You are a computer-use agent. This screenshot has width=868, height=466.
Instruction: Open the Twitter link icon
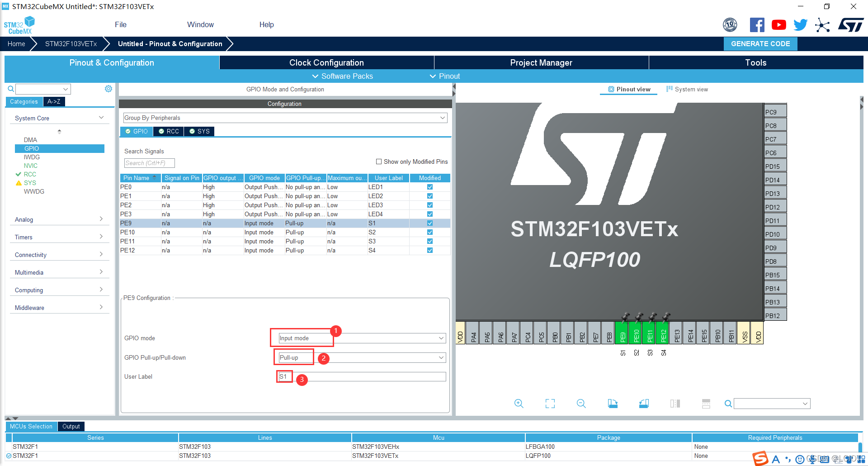(800, 25)
